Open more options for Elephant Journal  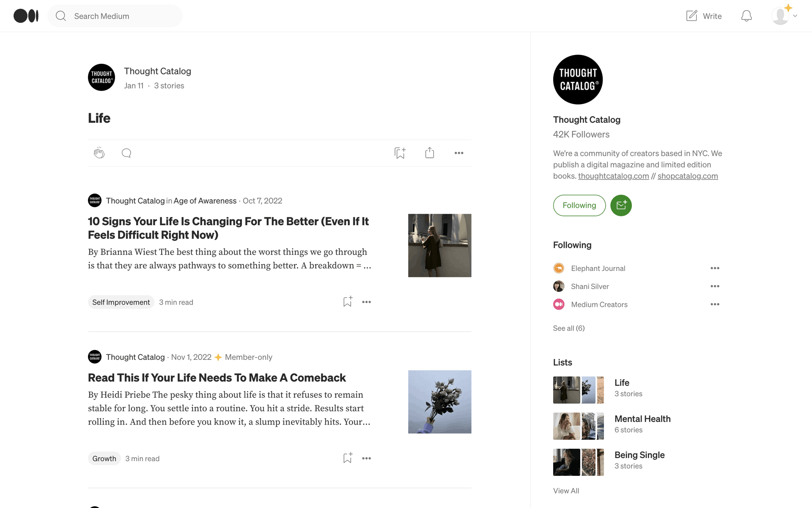715,268
